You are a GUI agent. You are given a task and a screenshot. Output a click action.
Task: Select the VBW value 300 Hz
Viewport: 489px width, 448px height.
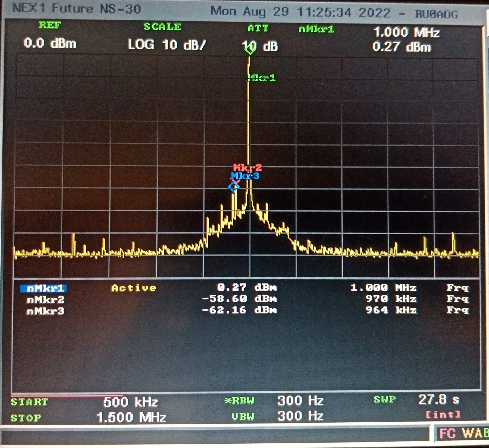coord(300,416)
